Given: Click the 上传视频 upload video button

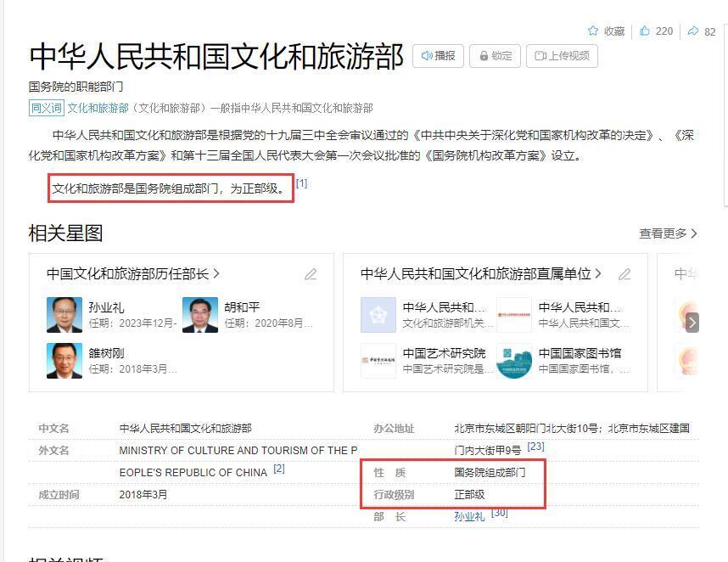Looking at the screenshot, I should tap(562, 56).
